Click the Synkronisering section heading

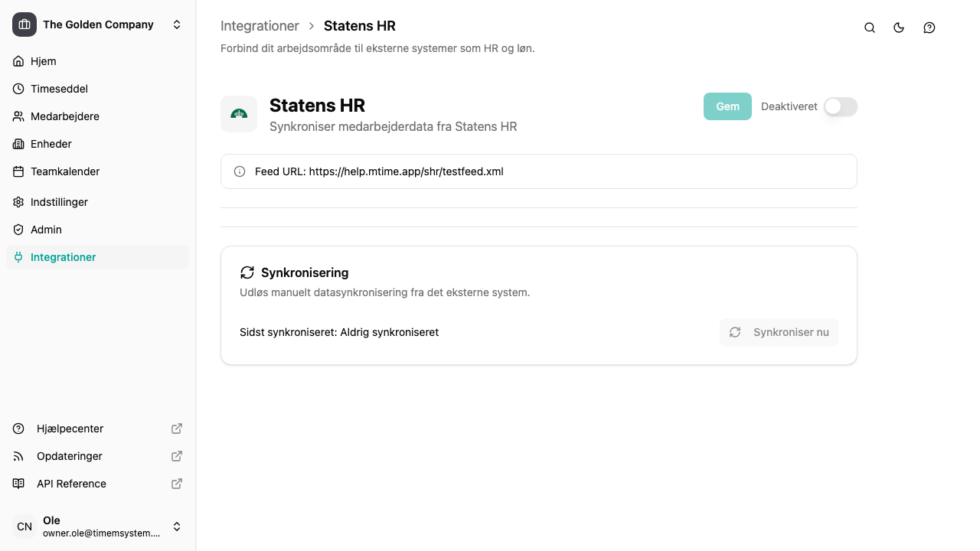pyautogui.click(x=305, y=272)
